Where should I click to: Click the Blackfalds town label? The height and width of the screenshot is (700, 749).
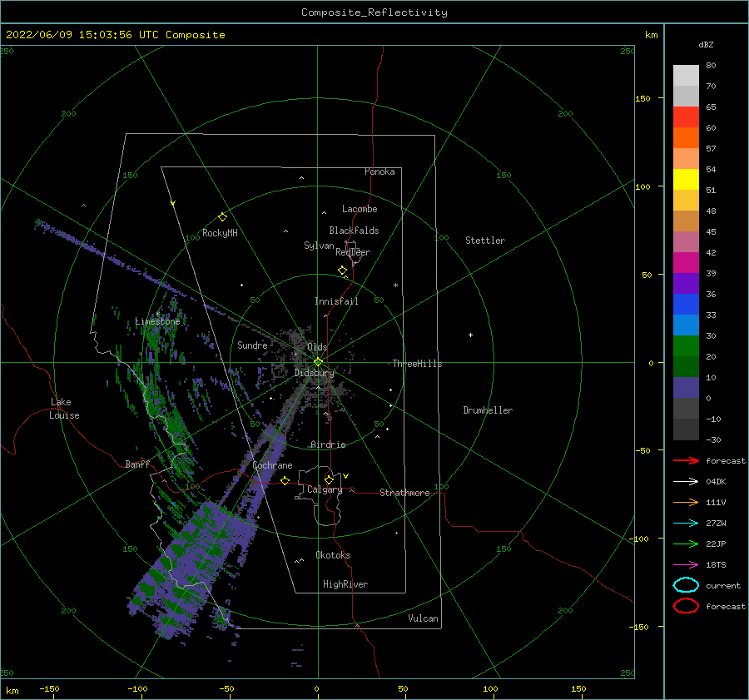354,231
